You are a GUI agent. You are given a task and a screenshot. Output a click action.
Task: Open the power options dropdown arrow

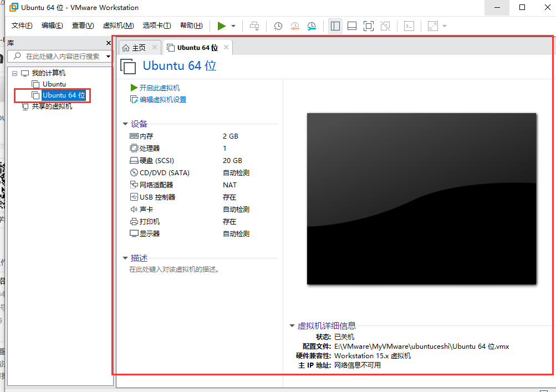tap(233, 26)
